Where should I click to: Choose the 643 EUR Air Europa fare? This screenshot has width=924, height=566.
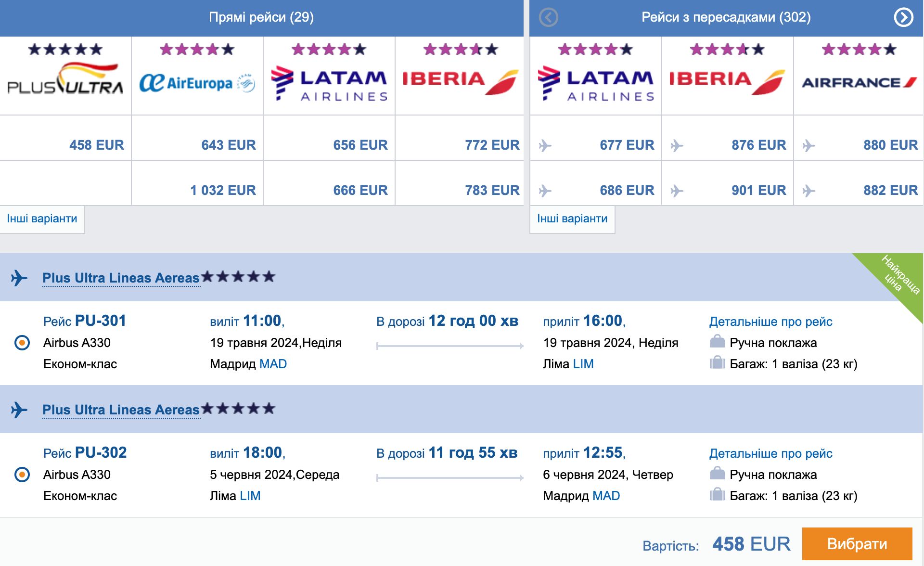(x=228, y=145)
